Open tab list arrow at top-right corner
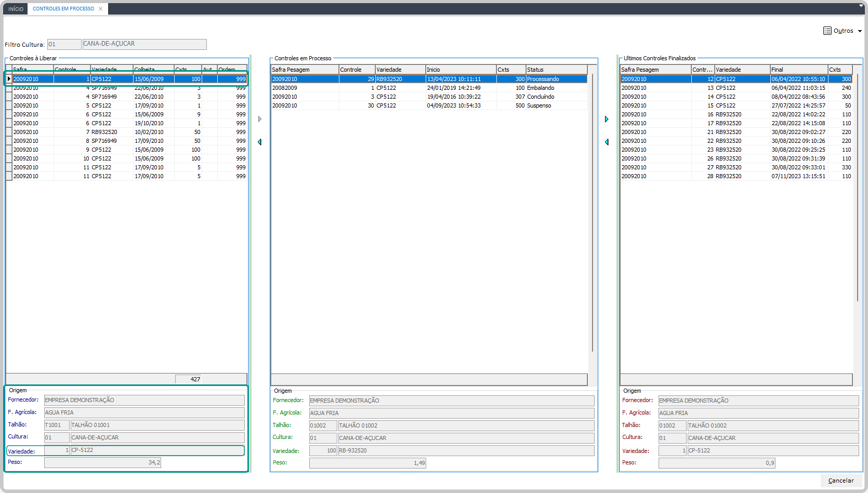868x493 pixels. (861, 6)
